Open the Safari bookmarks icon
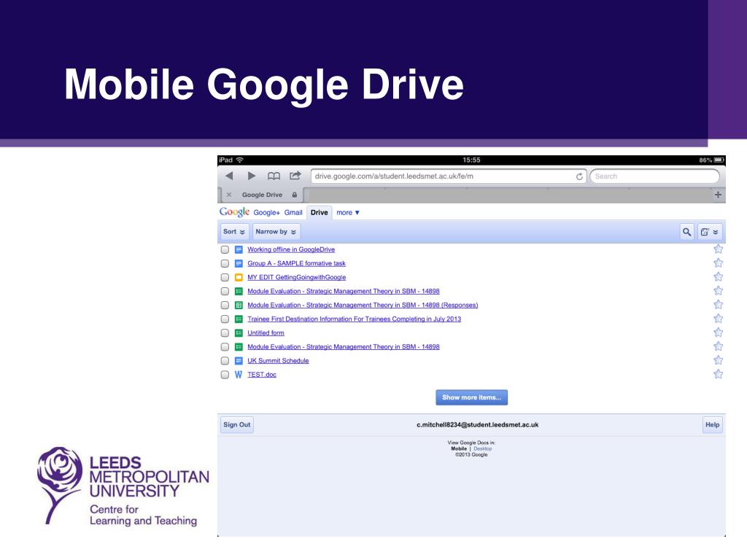Viewport: 747px width, 560px height. pos(274,176)
